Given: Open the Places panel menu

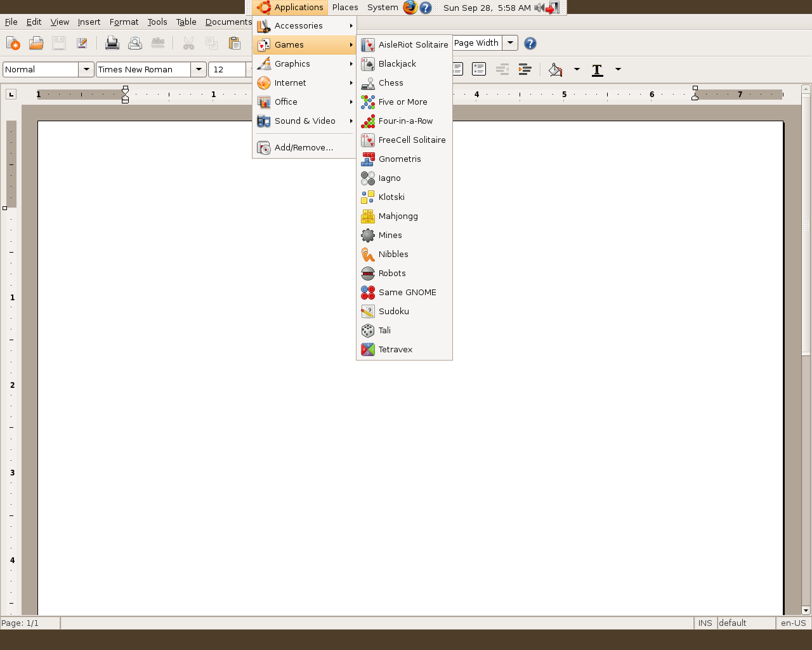Looking at the screenshot, I should pos(345,8).
